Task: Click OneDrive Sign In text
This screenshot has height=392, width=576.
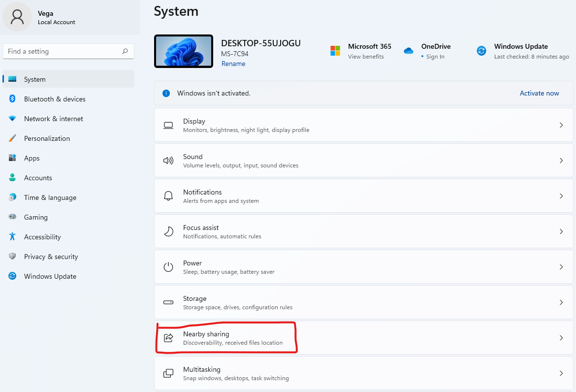Action: [x=435, y=57]
